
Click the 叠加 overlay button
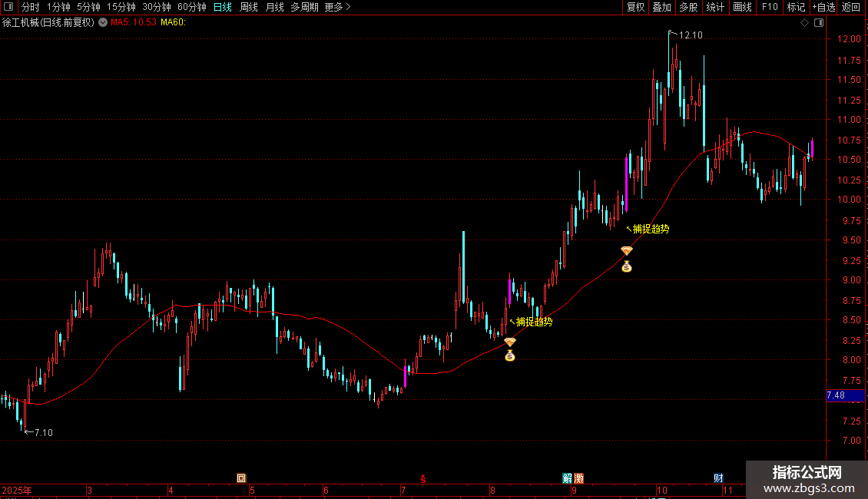662,7
